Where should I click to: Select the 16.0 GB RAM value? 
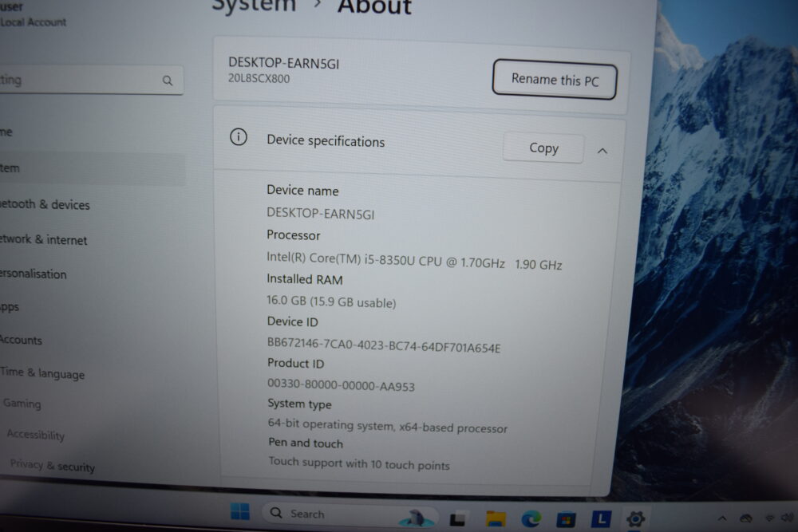(331, 301)
